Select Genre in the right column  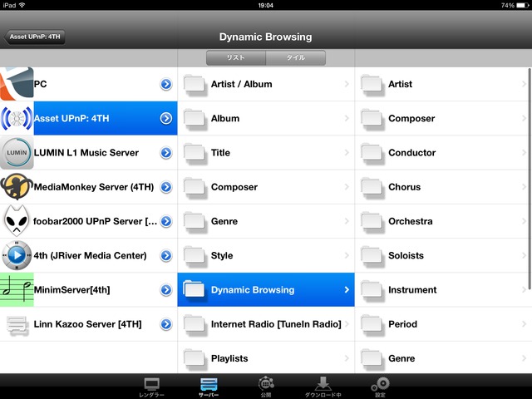click(x=401, y=358)
